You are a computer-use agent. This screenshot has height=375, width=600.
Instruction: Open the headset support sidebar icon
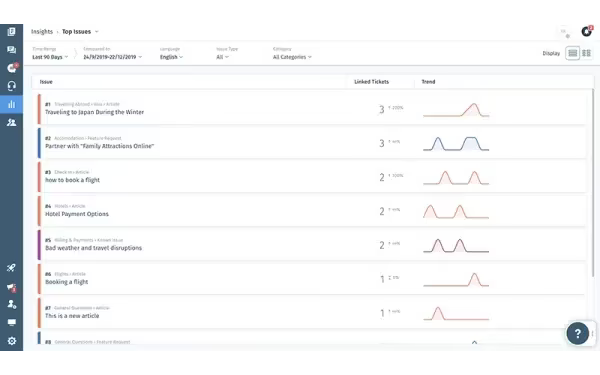11,86
